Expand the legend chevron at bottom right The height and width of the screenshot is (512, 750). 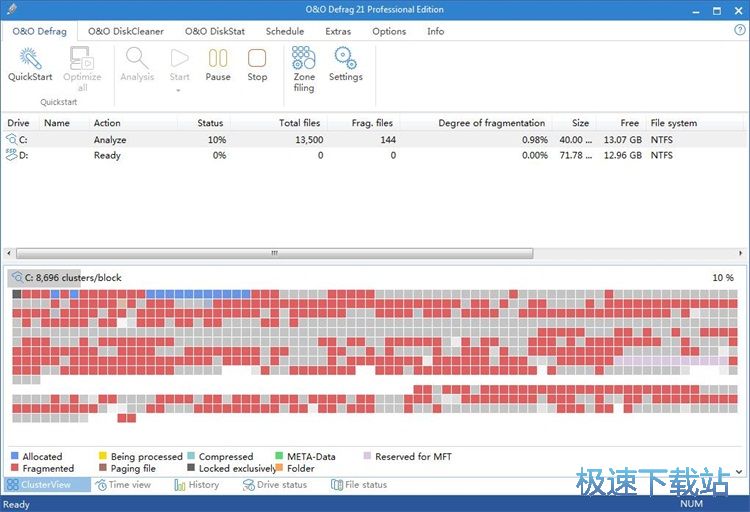(739, 471)
